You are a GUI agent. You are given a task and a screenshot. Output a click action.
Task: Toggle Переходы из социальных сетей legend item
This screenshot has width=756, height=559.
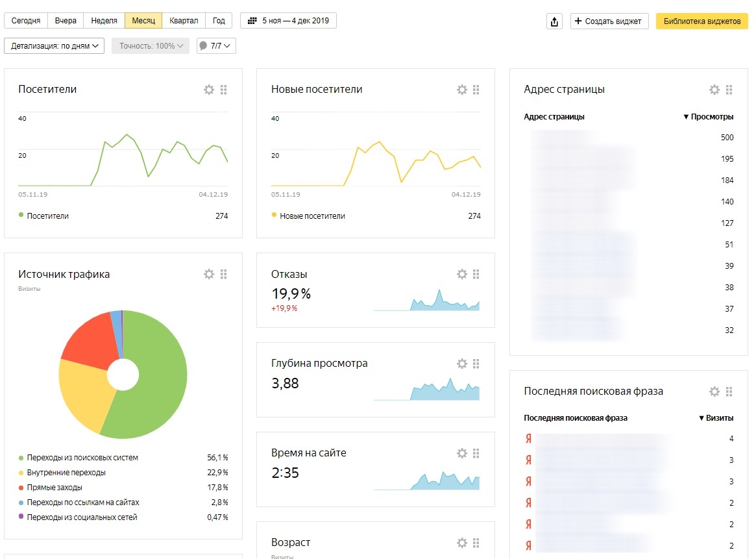click(82, 517)
